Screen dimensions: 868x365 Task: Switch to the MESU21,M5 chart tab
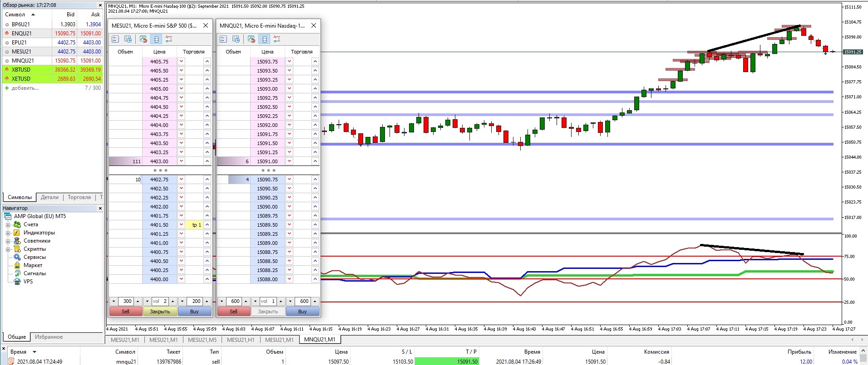click(x=202, y=340)
